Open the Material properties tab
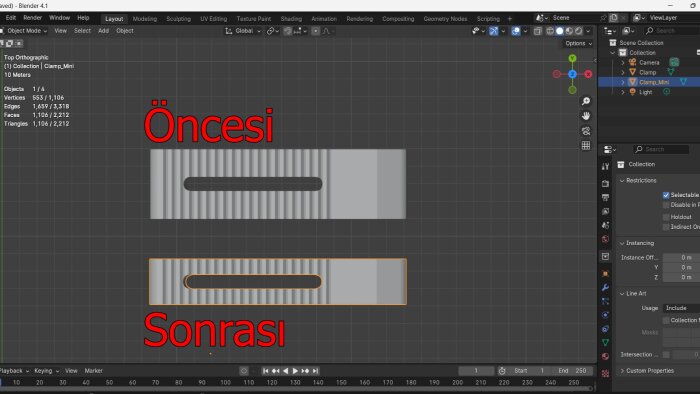700x394 pixels. [x=605, y=357]
